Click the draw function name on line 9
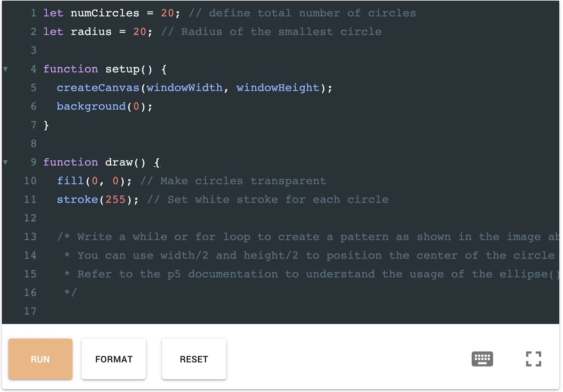This screenshot has width=563, height=392. click(x=119, y=162)
